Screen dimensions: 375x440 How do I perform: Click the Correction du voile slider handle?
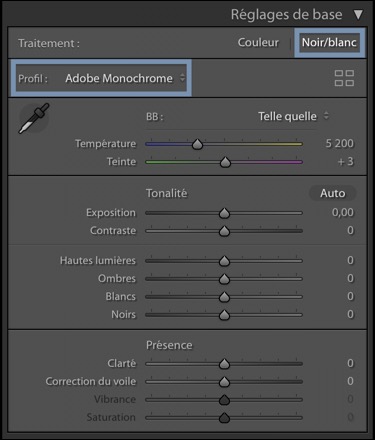point(224,382)
